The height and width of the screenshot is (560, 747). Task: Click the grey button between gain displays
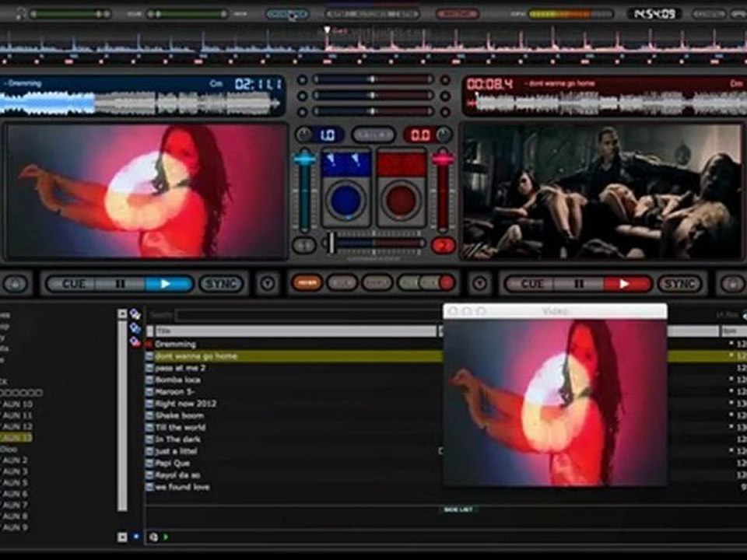pyautogui.click(x=373, y=135)
